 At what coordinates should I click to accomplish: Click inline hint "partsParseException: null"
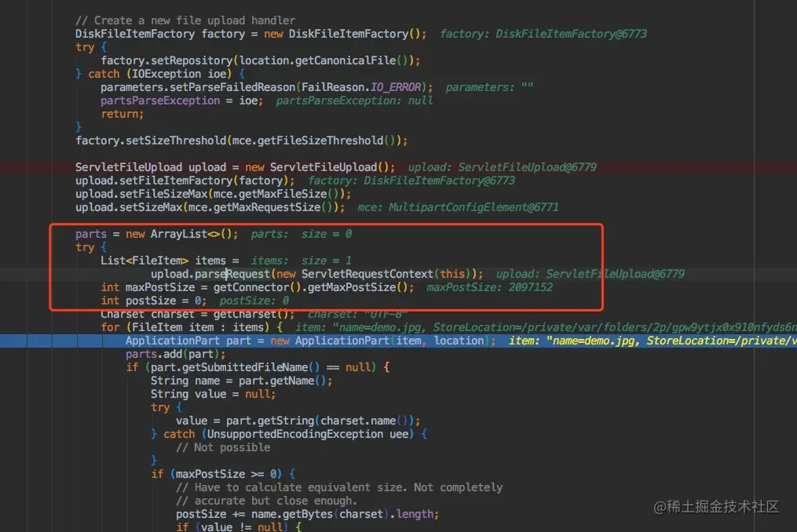355,100
